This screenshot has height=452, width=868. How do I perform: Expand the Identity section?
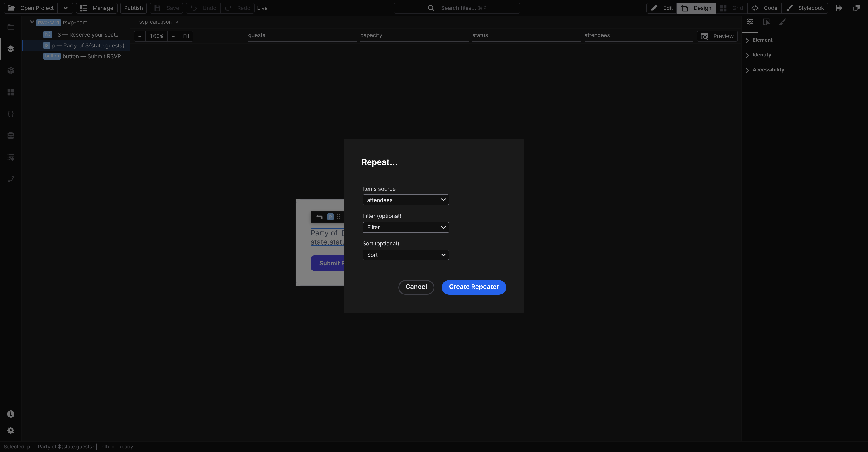[805, 55]
